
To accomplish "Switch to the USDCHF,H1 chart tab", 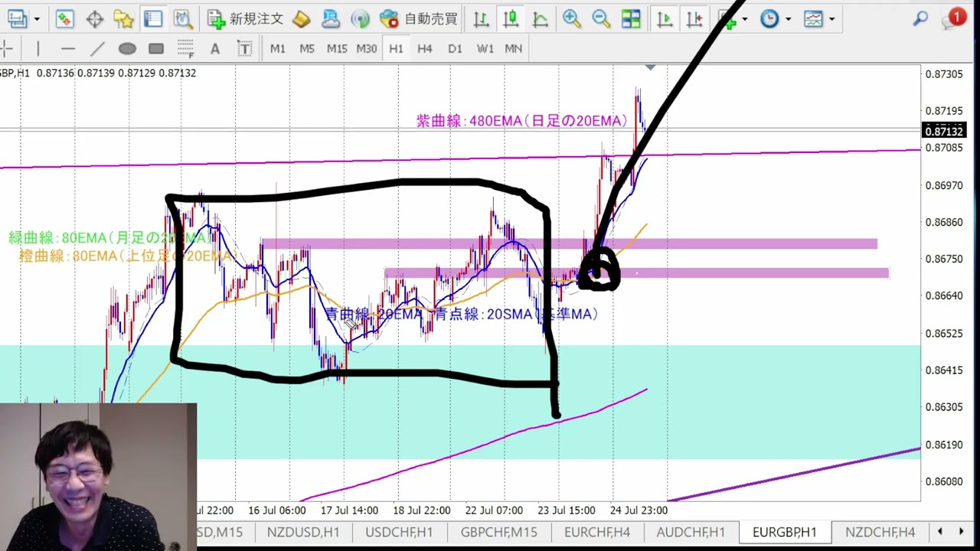I will point(399,532).
